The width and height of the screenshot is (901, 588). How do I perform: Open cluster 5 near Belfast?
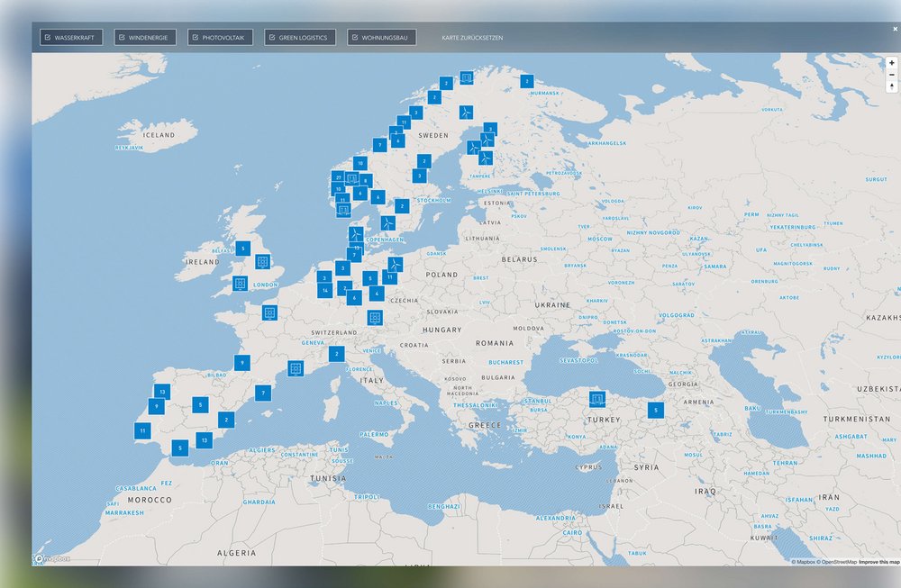pyautogui.click(x=242, y=249)
